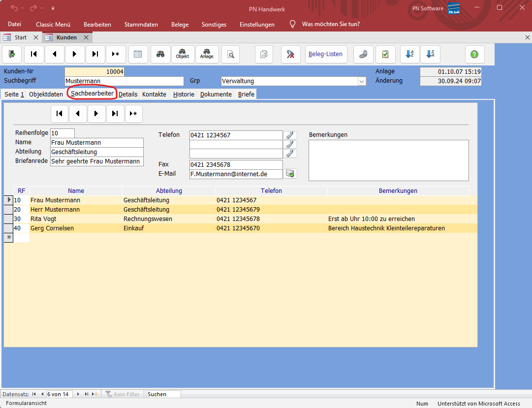Go to previous Sachbearbeiter entry in sub-navigation
This screenshot has width=532, height=408.
click(x=78, y=114)
